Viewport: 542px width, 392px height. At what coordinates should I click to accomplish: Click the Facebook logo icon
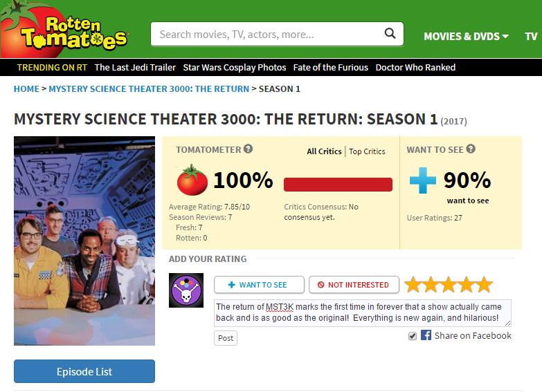(x=426, y=335)
